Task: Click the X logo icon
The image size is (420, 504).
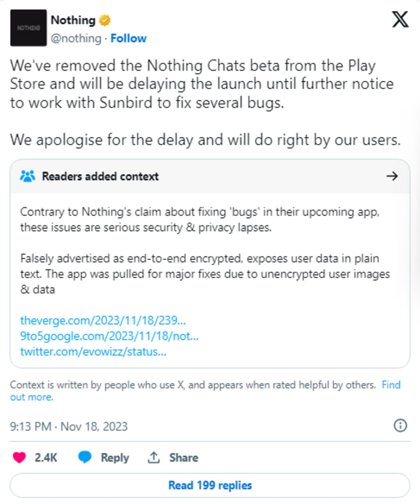Action: pos(400,19)
